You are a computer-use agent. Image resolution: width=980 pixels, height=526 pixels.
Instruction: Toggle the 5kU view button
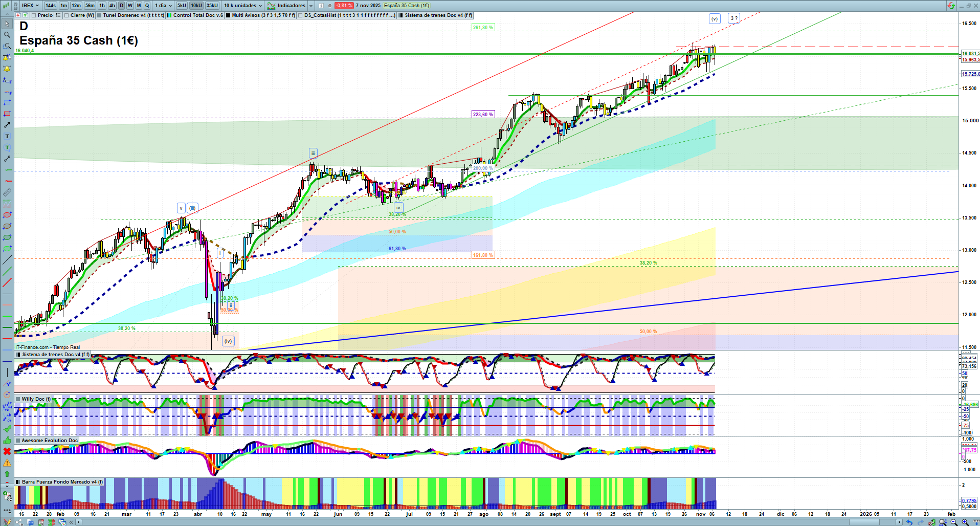tap(182, 6)
